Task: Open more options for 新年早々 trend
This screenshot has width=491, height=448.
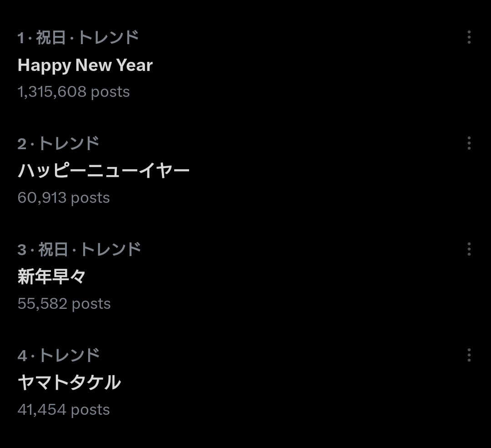Action: [x=469, y=249]
